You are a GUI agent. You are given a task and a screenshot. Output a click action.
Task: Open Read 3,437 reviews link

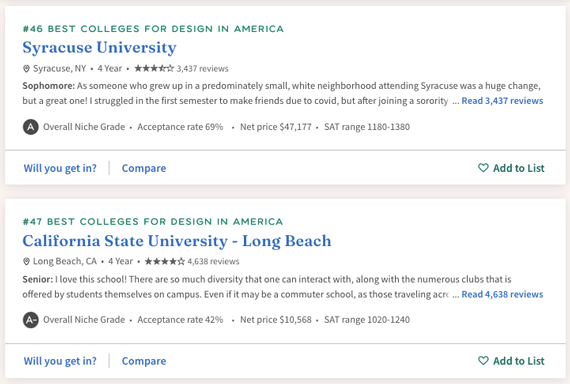502,101
